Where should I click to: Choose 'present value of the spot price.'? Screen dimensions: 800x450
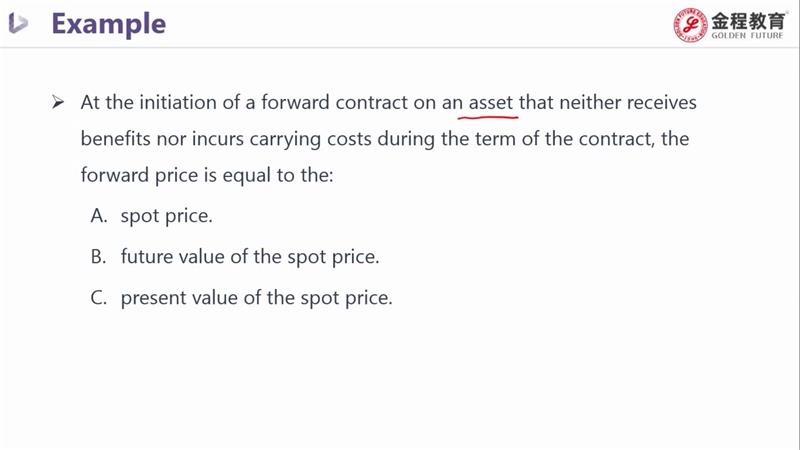[256, 297]
